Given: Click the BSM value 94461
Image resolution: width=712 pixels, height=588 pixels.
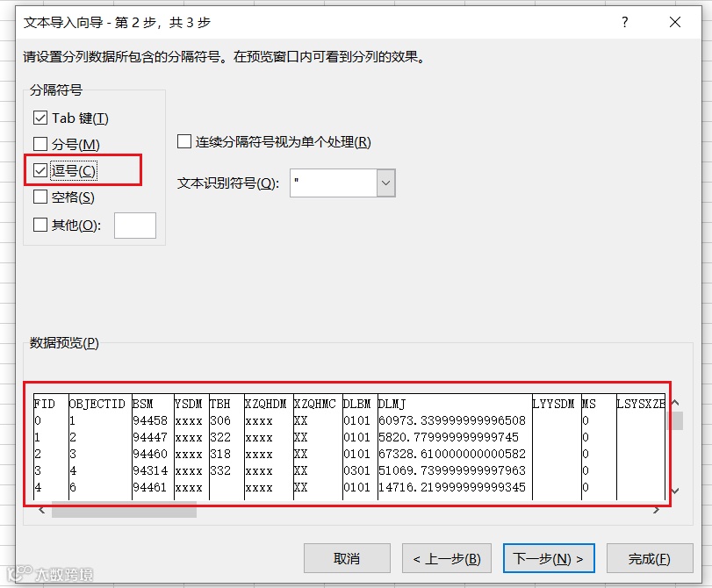Looking at the screenshot, I should (x=150, y=487).
